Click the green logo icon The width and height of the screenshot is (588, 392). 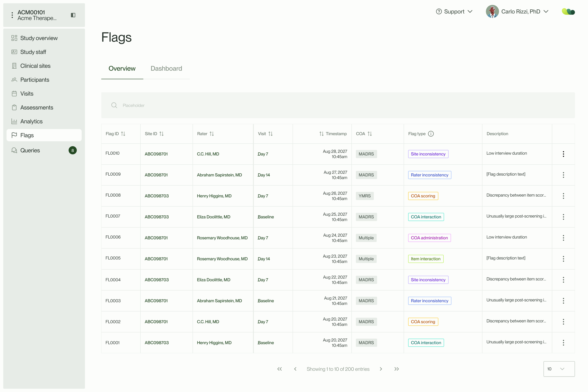pyautogui.click(x=568, y=11)
